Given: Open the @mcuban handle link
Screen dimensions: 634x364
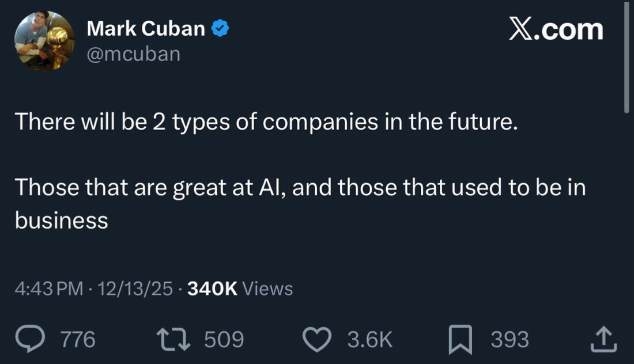Looking at the screenshot, I should tap(133, 54).
